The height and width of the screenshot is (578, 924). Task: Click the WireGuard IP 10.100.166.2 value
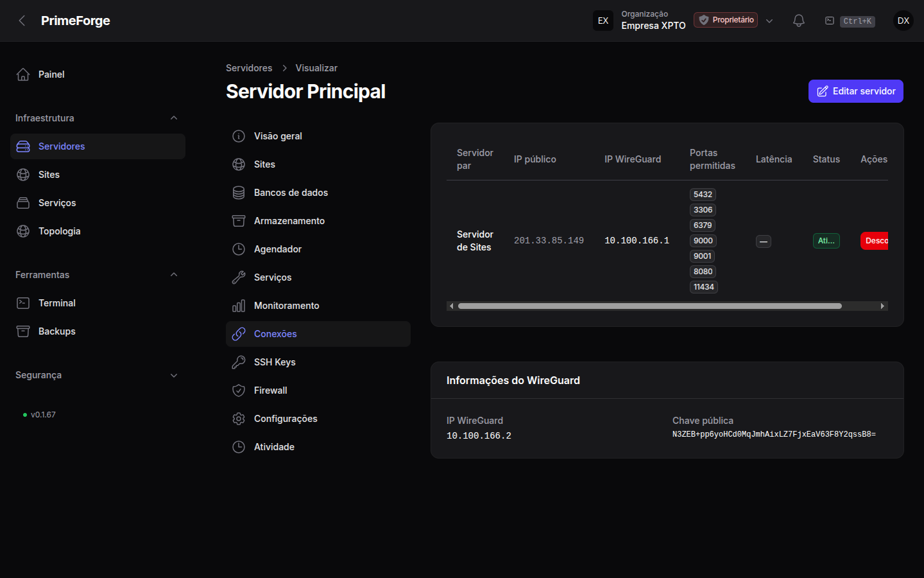[x=479, y=436]
